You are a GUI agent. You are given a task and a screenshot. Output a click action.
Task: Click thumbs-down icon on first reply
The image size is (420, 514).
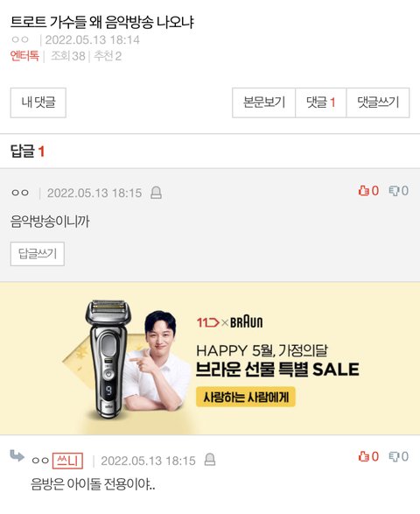(394, 191)
